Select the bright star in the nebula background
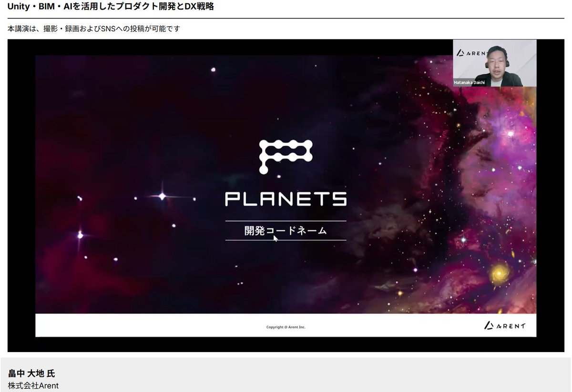 pos(161,195)
